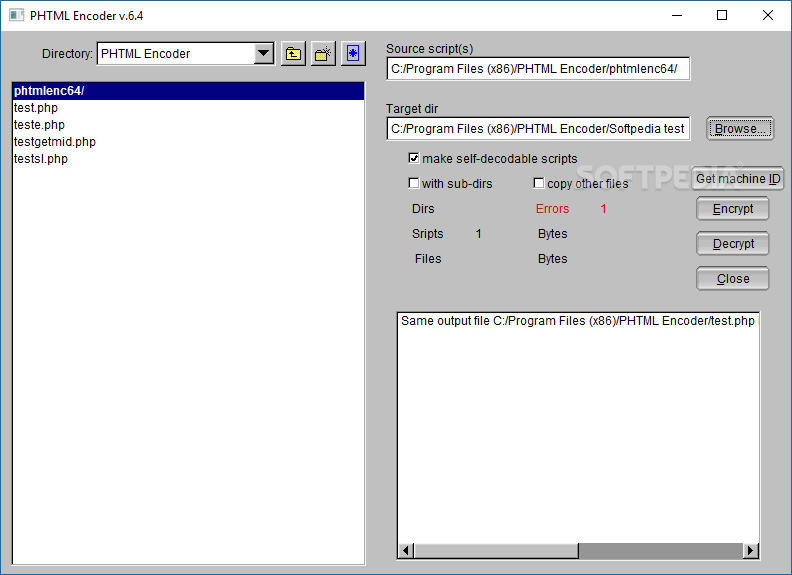This screenshot has height=575, width=792.
Task: Minimize the PHTML Encoder window
Action: pos(677,16)
